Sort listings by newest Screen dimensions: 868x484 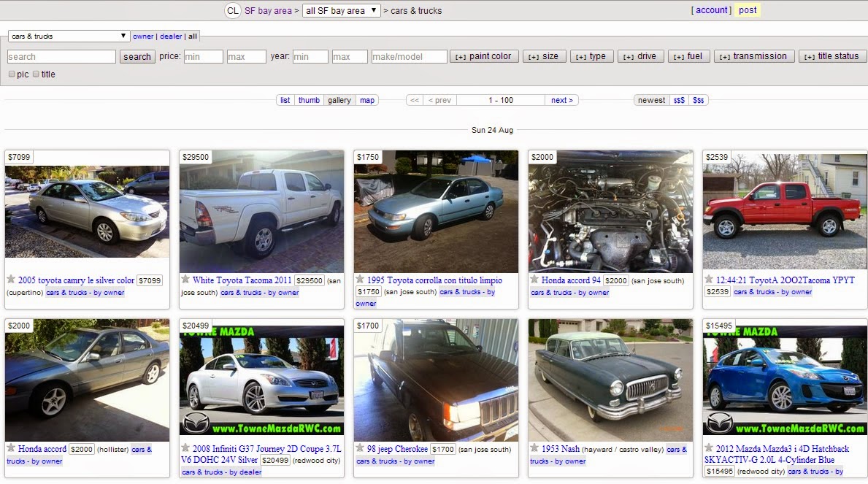pos(652,100)
